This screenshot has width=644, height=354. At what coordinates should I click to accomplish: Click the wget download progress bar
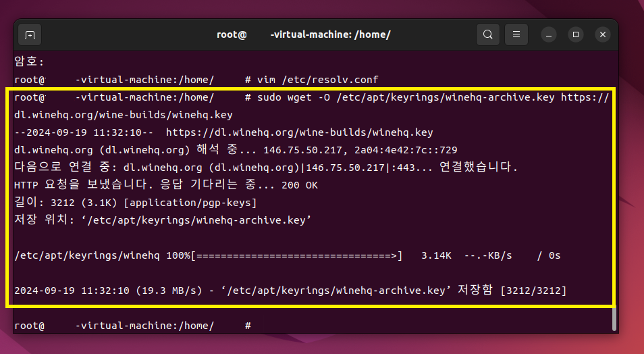tap(296, 256)
